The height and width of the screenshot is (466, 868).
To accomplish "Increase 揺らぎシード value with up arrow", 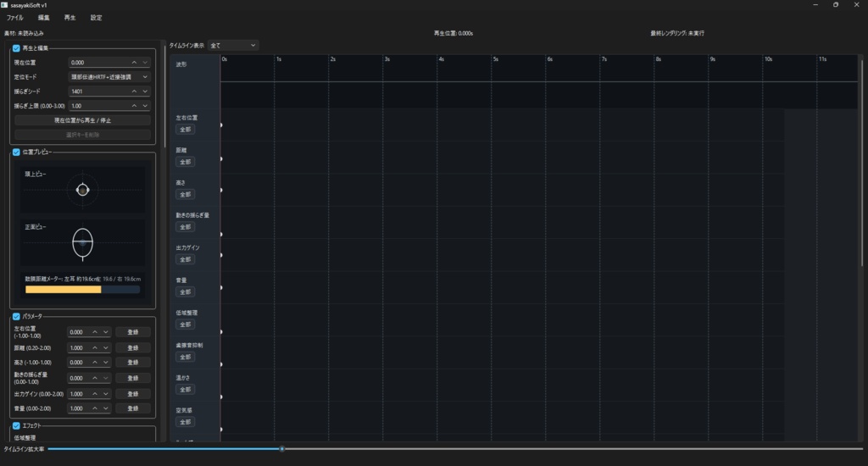I will click(134, 92).
